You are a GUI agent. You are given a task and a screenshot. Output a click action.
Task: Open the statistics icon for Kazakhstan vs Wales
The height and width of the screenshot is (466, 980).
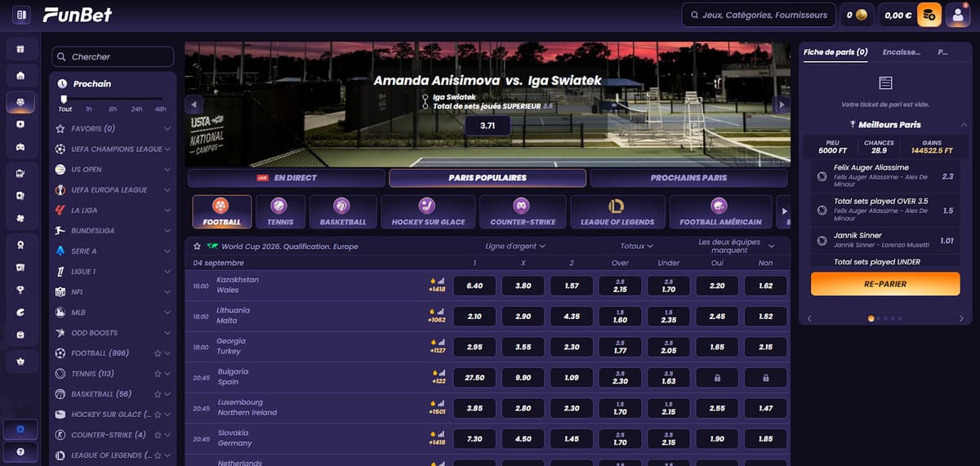pos(443,280)
